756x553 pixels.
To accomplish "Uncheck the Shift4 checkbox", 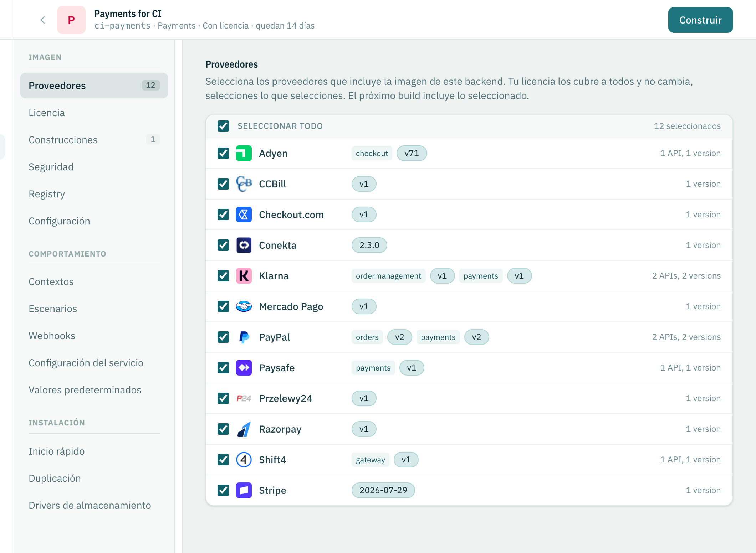I will click(223, 460).
